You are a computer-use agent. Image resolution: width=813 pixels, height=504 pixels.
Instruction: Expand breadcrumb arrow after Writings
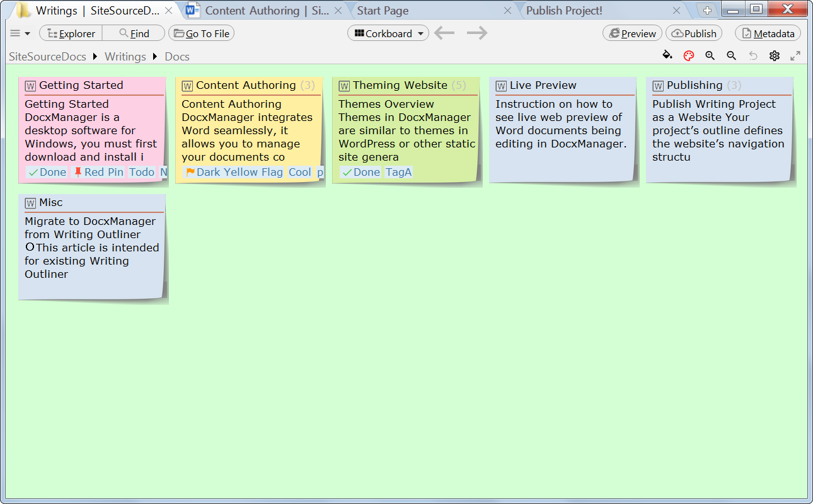pos(155,57)
